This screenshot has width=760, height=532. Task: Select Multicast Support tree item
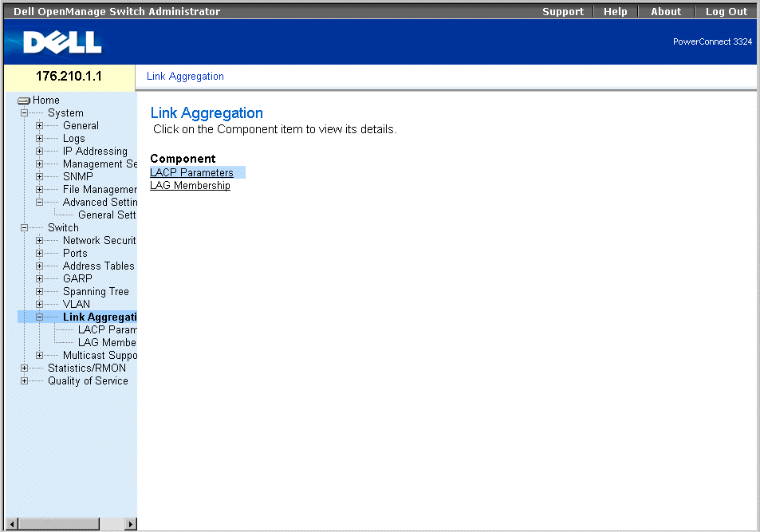point(100,356)
